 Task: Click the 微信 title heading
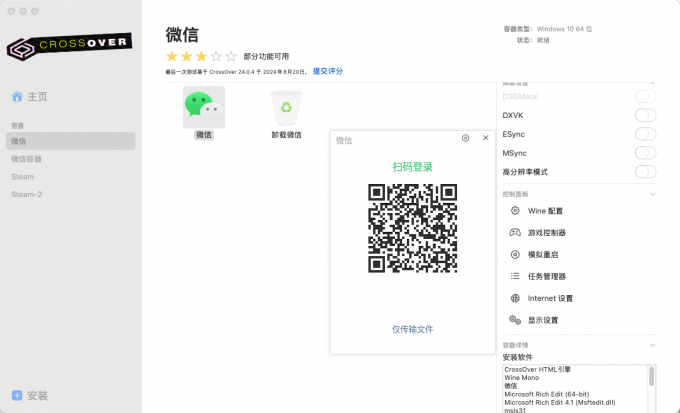tap(182, 35)
